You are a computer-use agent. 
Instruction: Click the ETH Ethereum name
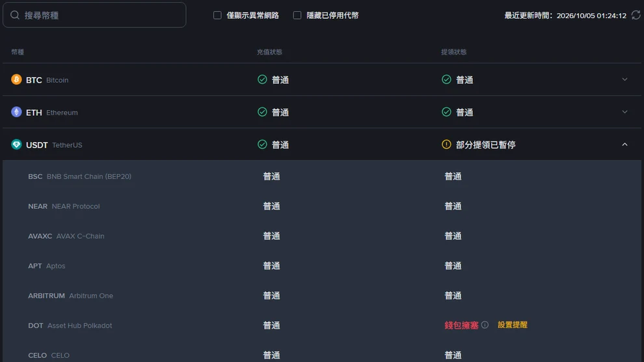52,112
